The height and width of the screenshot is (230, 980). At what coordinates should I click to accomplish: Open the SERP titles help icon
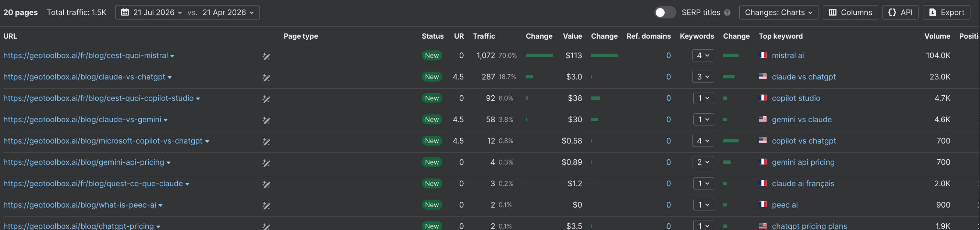coord(727,13)
